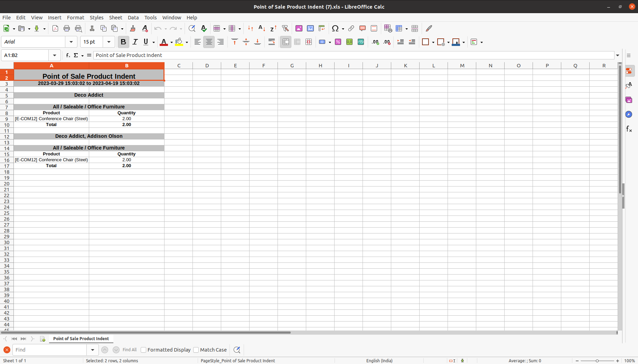638x364 pixels.
Task: Expand the Name Box dropdown
Action: pyautogui.click(x=55, y=55)
